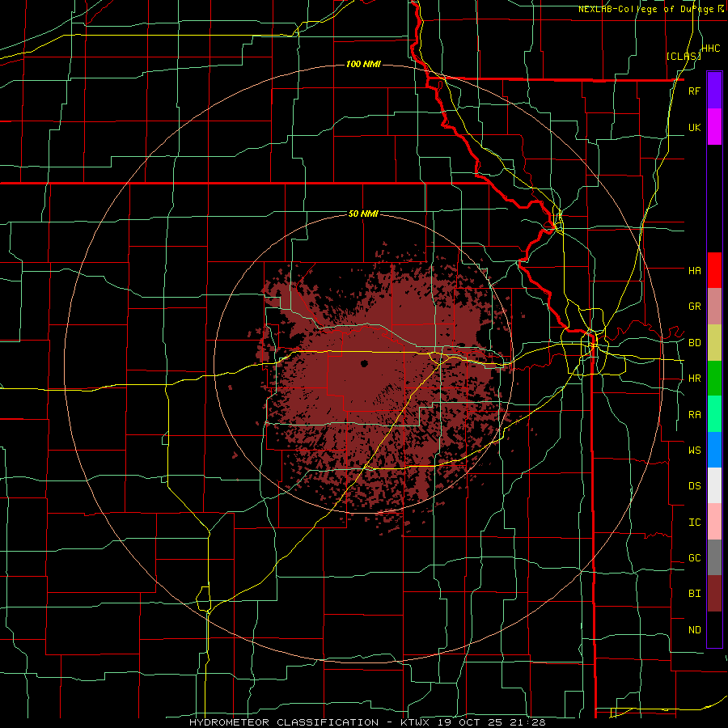The width and height of the screenshot is (728, 728).
Task: Click the DS legend label
Action: [x=694, y=486]
